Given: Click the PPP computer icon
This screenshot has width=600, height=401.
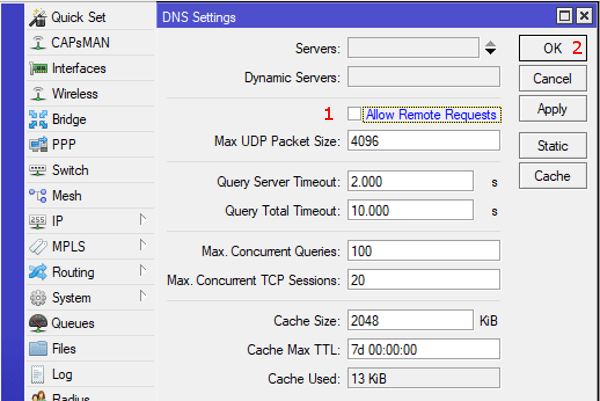Looking at the screenshot, I should [38, 145].
